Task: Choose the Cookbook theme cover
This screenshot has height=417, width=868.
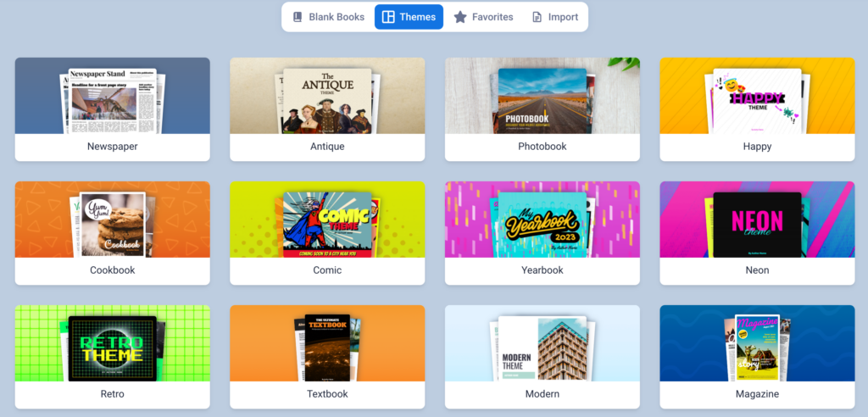Action: (113, 220)
